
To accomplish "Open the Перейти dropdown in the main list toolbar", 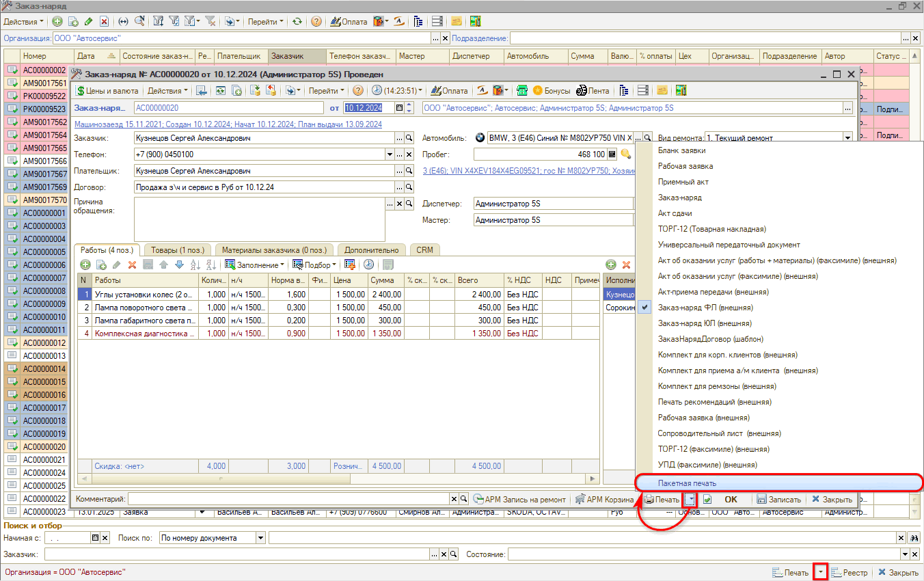I will (x=266, y=22).
